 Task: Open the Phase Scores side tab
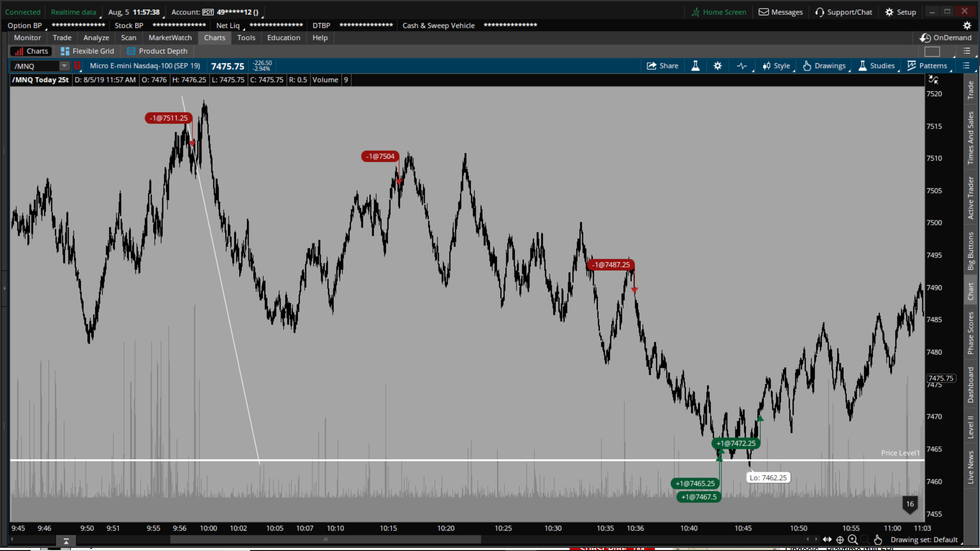[x=971, y=333]
